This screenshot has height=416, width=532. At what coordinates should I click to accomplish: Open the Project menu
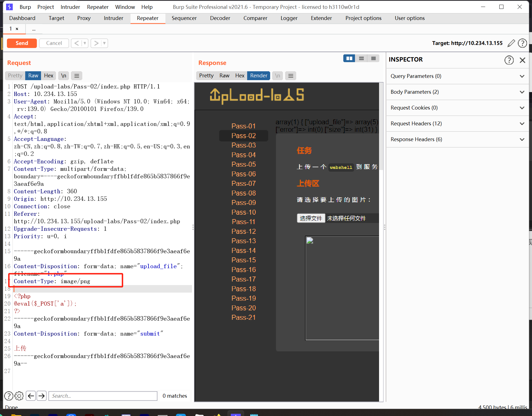[x=45, y=7]
